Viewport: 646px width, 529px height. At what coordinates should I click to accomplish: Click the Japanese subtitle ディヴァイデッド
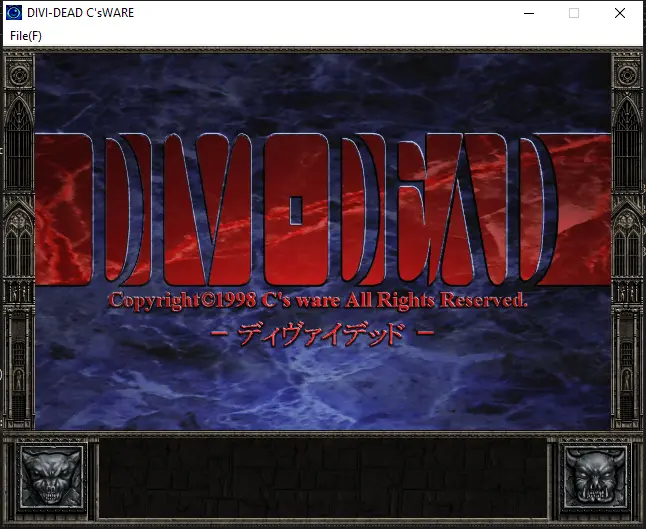[x=322, y=333]
